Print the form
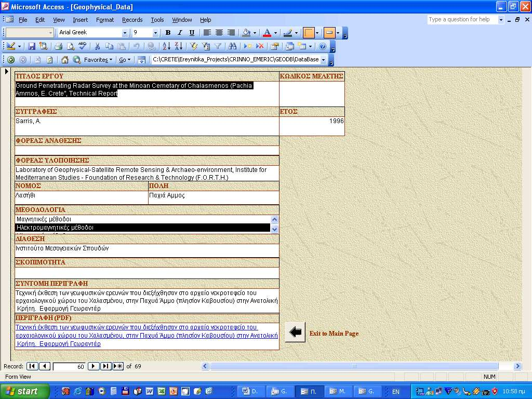Image resolution: width=532 pixels, height=399 pixels. pos(58,46)
